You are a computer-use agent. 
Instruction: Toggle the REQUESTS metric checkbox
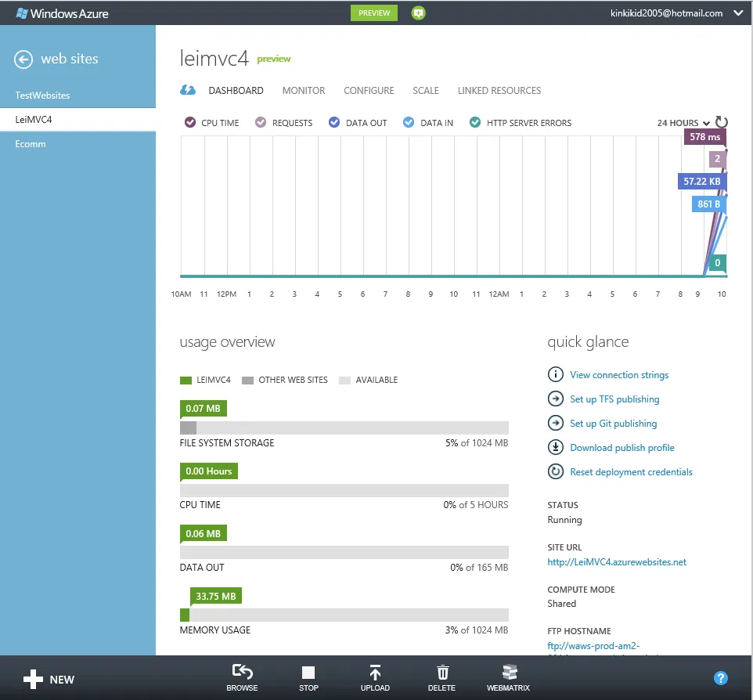click(x=261, y=122)
